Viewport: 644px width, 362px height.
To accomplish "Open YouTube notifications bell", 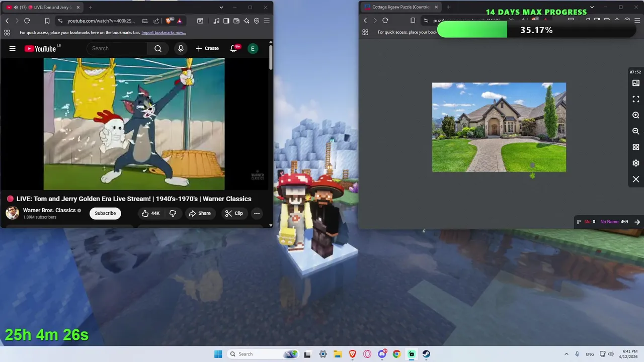I will pos(234,48).
